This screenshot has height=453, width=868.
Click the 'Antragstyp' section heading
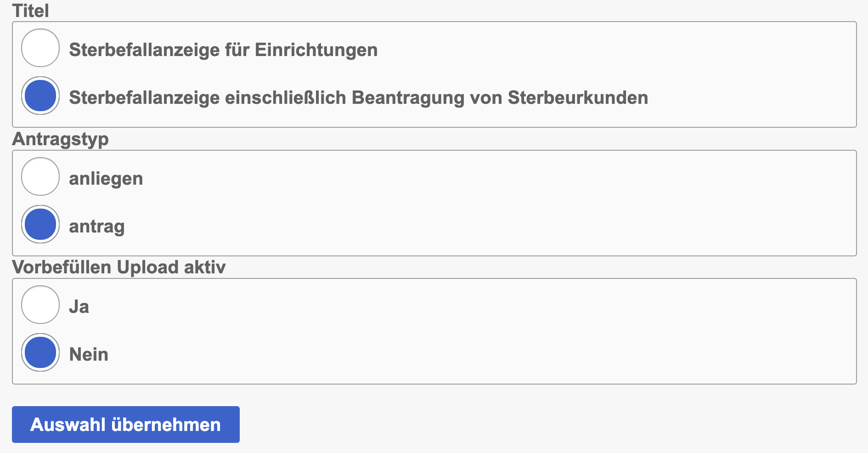(61, 139)
